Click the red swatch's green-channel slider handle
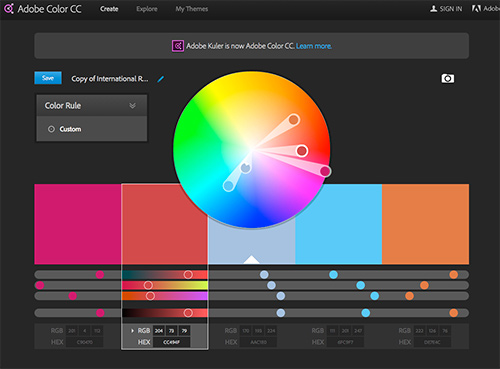The width and height of the screenshot is (500, 369). [148, 285]
